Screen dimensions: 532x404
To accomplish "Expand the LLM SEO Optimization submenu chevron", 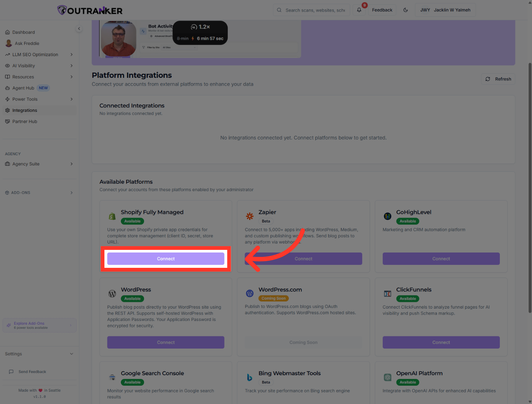I will [71, 55].
